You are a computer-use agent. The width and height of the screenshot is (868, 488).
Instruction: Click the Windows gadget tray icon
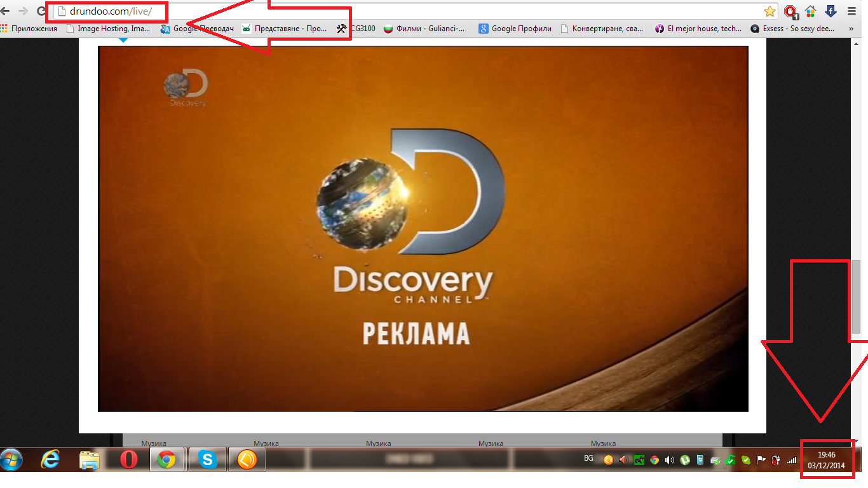click(700, 460)
